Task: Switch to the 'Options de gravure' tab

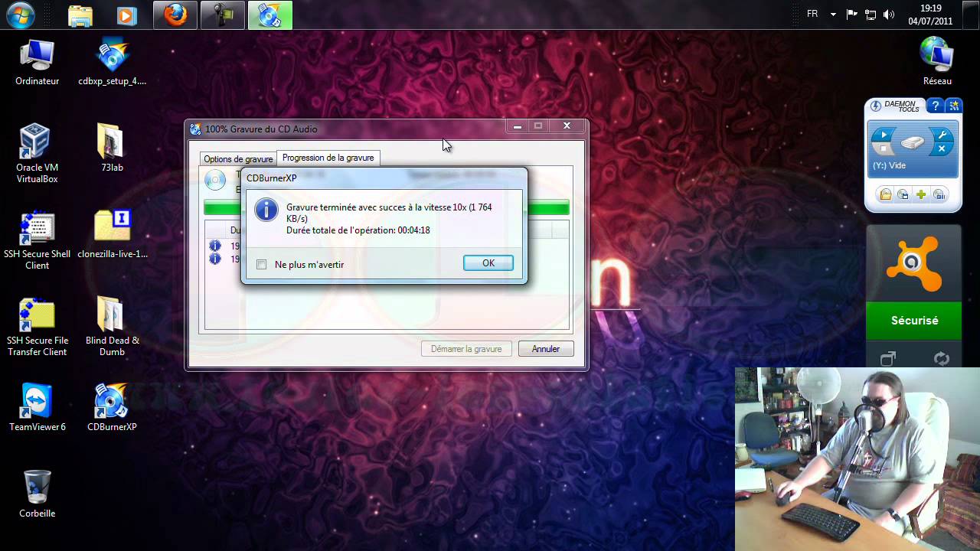Action: [x=238, y=159]
